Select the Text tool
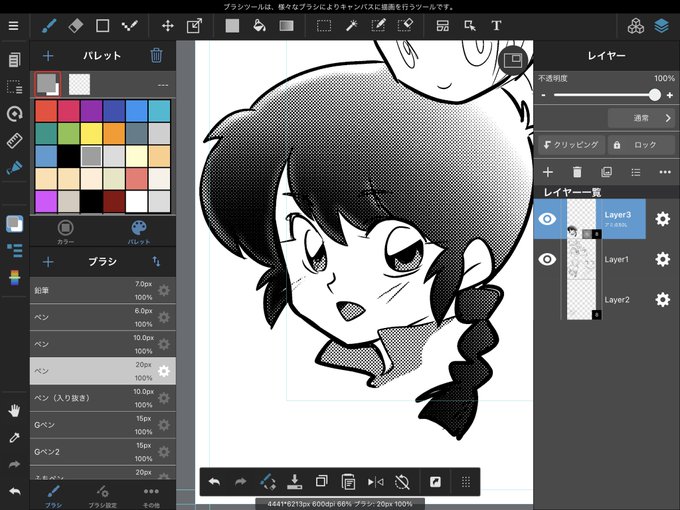This screenshot has height=510, width=680. [497, 26]
